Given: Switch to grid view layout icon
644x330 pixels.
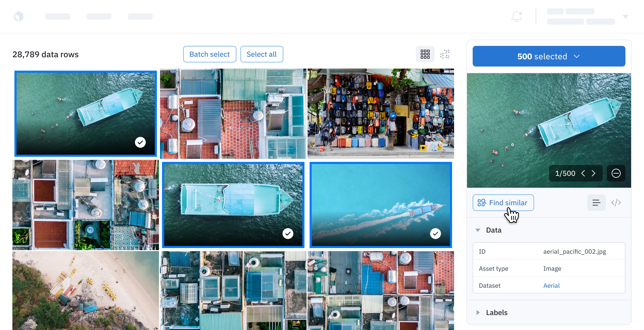Looking at the screenshot, I should point(425,54).
